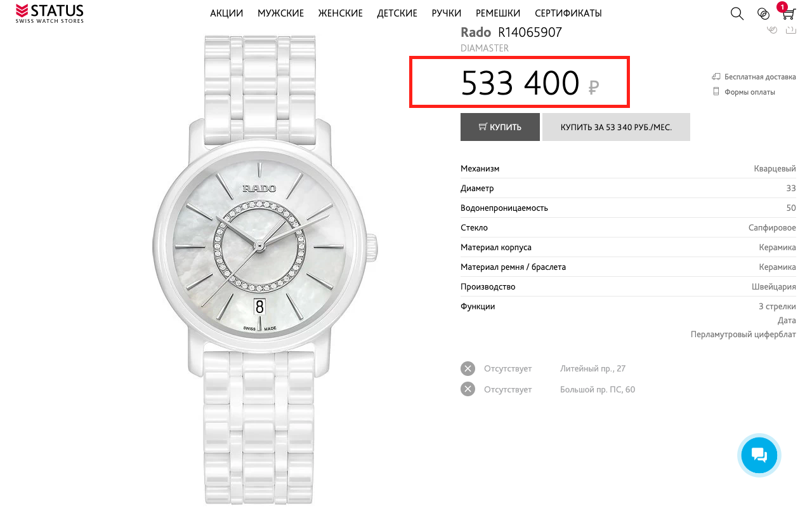The width and height of the screenshot is (812, 508).
Task: Click the STATUS Swiss Watch Stores logo
Action: coord(49,13)
